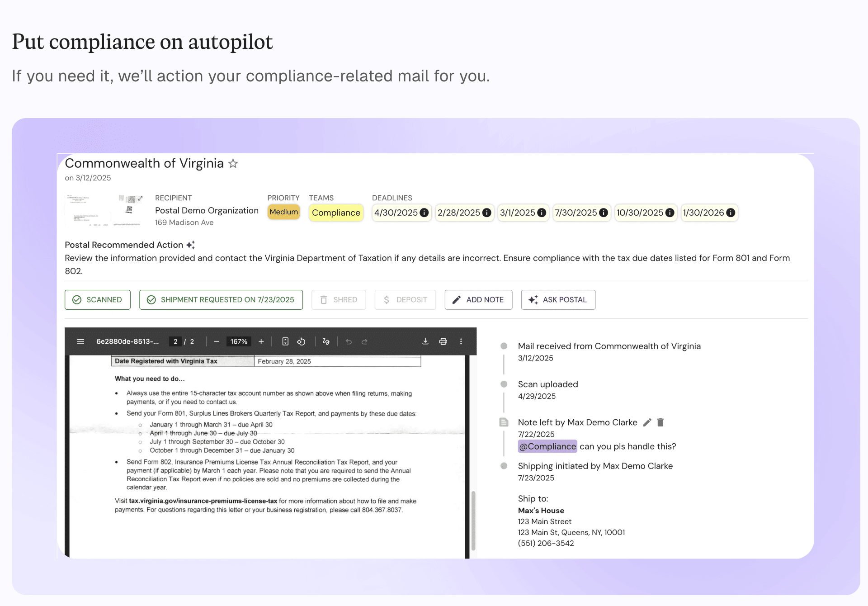Viewport: 868px width, 606px height.
Task: Open the PDF viewer more options menu
Action: point(461,341)
